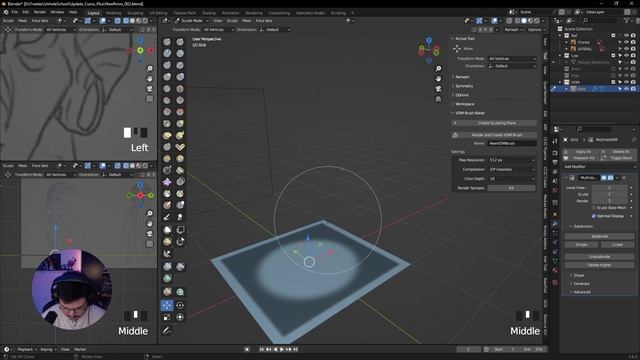Toggle visibility eye of the VDM collection

(x=627, y=82)
